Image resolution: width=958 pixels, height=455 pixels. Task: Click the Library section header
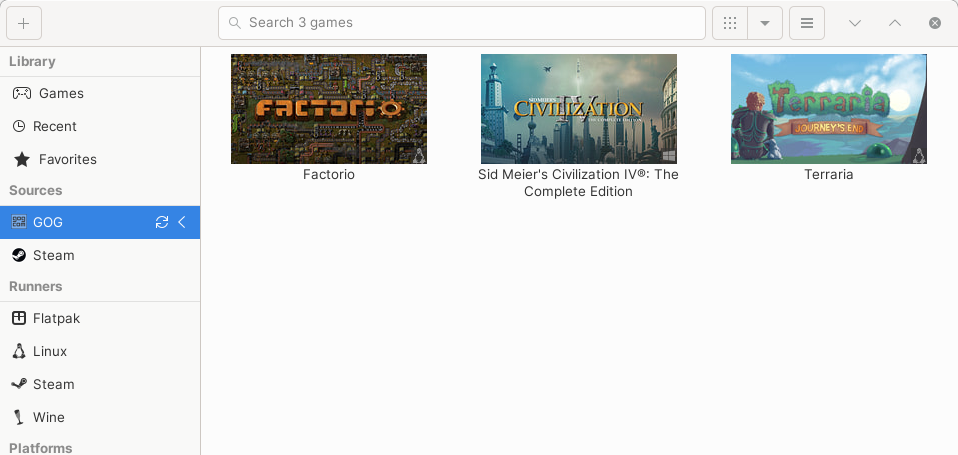[32, 62]
